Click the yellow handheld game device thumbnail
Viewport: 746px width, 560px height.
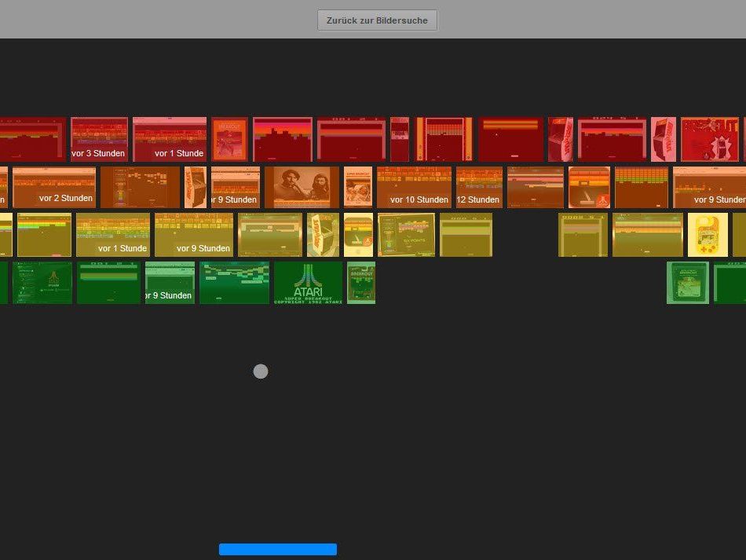pos(708,235)
